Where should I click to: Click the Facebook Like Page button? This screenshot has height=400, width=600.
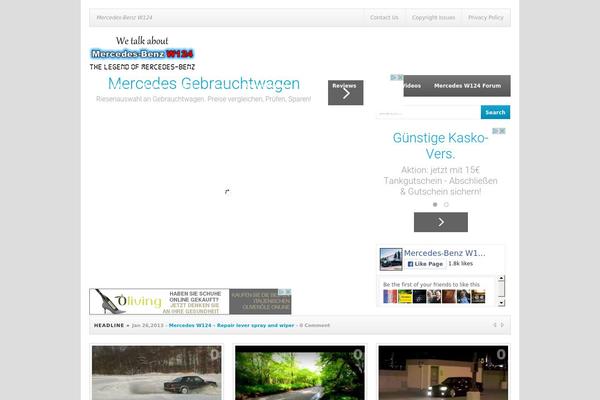(x=425, y=264)
